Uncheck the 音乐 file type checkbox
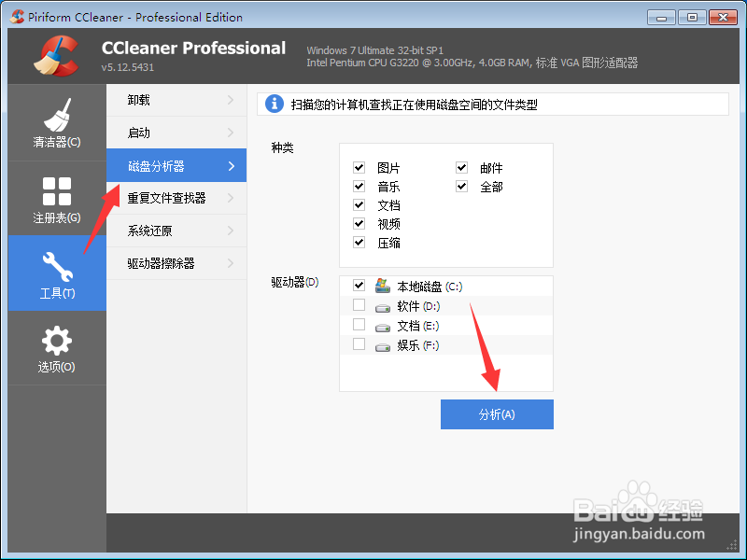 [359, 186]
